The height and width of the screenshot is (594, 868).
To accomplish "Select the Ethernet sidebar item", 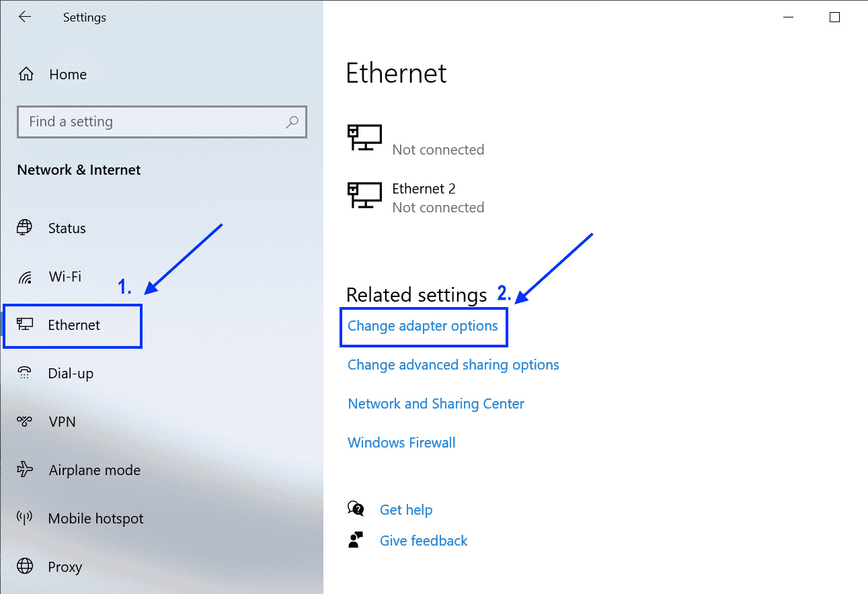I will [x=73, y=325].
